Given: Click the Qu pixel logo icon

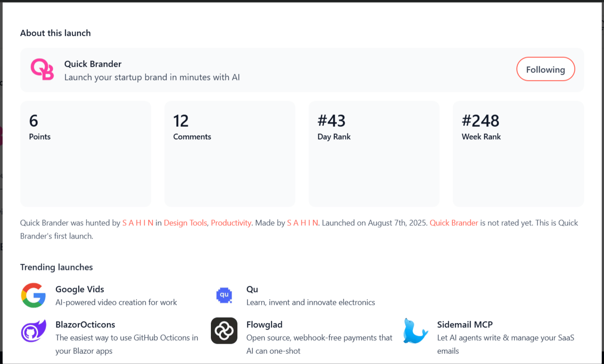Looking at the screenshot, I should click(224, 295).
